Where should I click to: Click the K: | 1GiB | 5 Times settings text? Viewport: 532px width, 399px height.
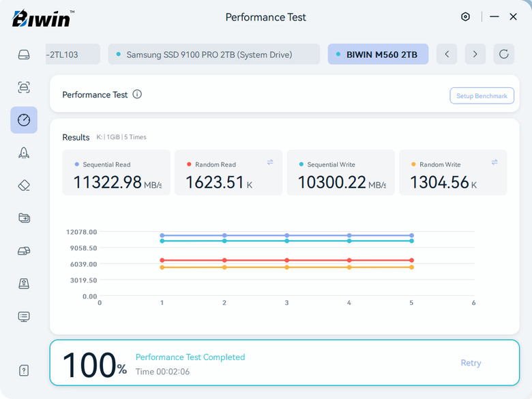tap(121, 137)
